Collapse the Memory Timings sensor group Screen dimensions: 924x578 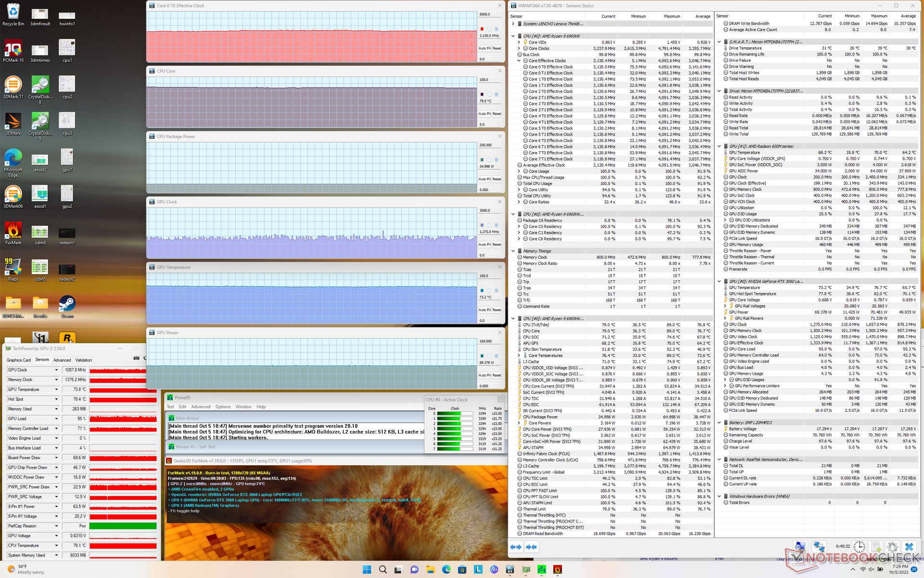click(x=513, y=251)
